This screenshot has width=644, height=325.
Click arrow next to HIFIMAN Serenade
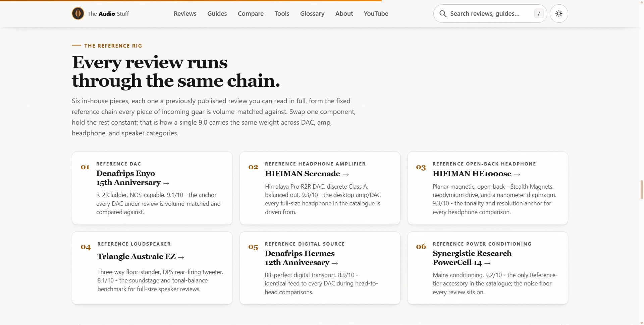pyautogui.click(x=346, y=174)
